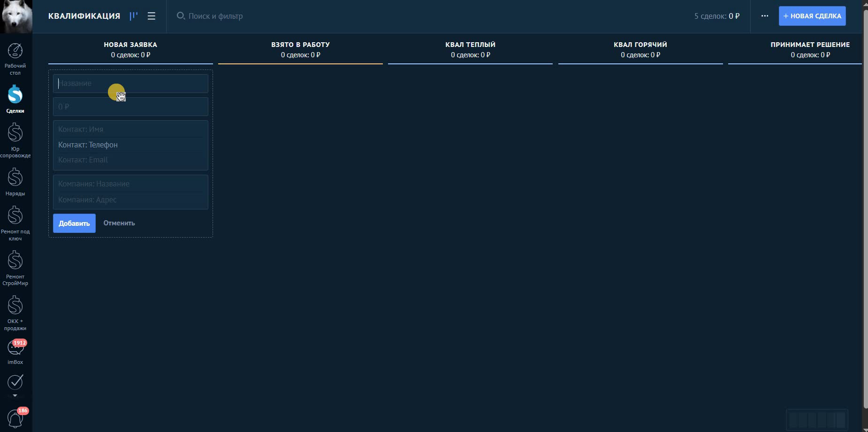Viewport: 868px width, 432px height.
Task: Go to Рабочий стол dashboard
Action: click(x=15, y=59)
